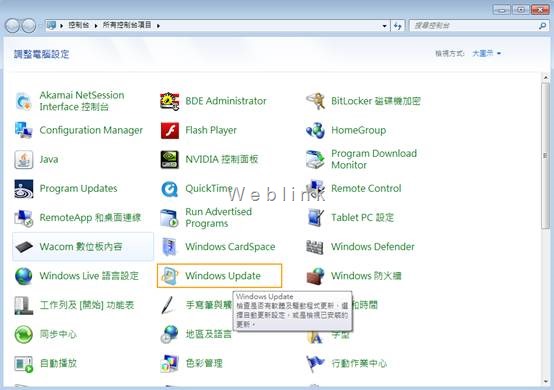Refresh the address bar location
This screenshot has height=390, width=554.
[x=397, y=26]
